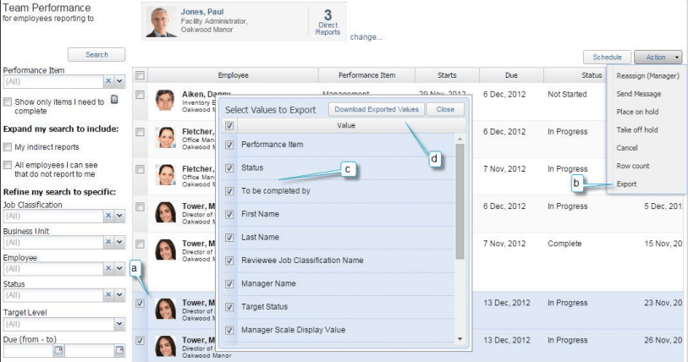The height and width of the screenshot is (362, 688).
Task: Uncheck the 'To be completed by' export value
Action: (x=229, y=191)
